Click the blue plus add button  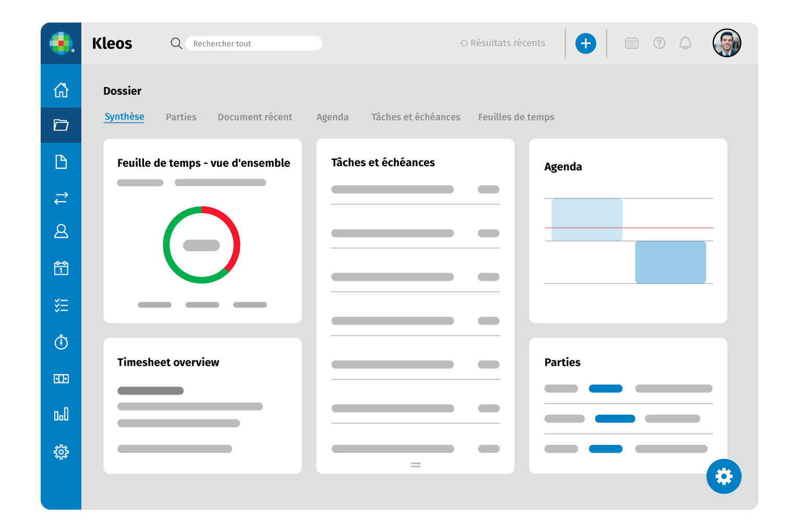[x=586, y=43]
